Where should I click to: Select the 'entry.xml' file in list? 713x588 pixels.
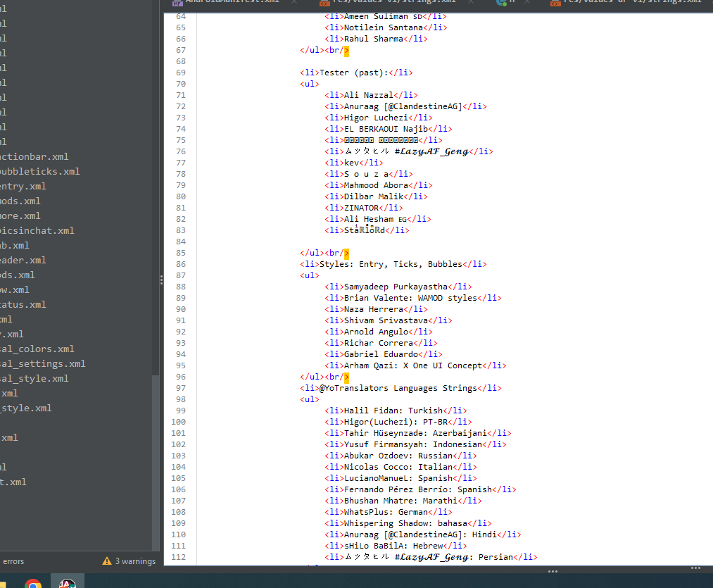(x=23, y=186)
